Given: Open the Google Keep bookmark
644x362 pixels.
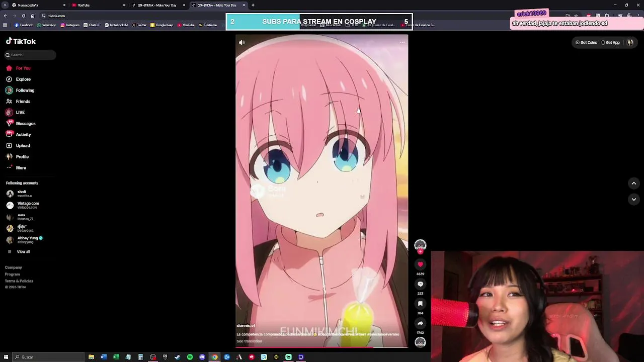Looking at the screenshot, I should [162, 25].
